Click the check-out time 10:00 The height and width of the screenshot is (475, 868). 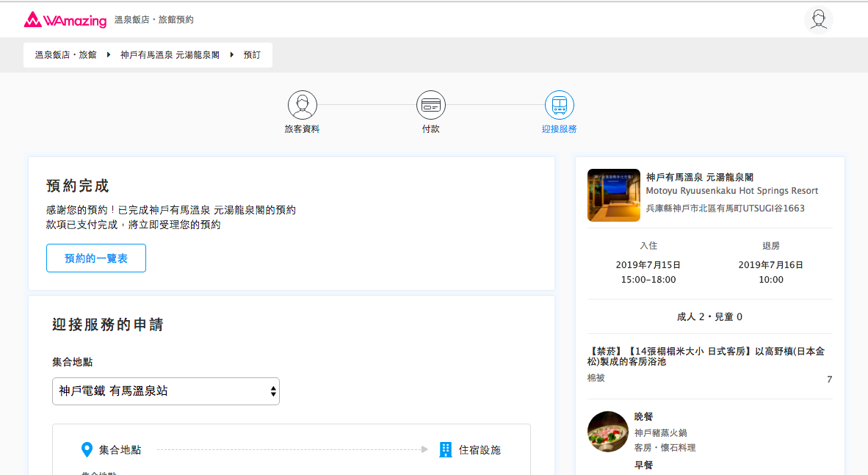(771, 280)
